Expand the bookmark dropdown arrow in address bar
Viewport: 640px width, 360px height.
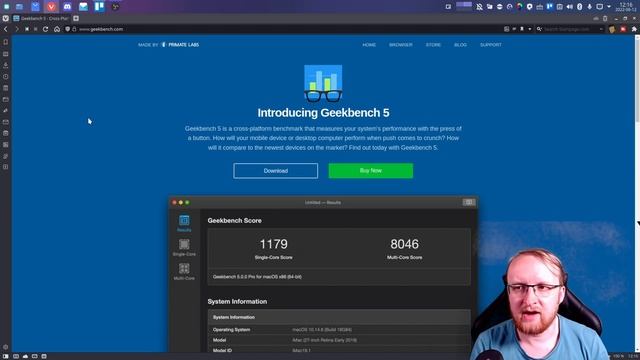click(x=529, y=29)
